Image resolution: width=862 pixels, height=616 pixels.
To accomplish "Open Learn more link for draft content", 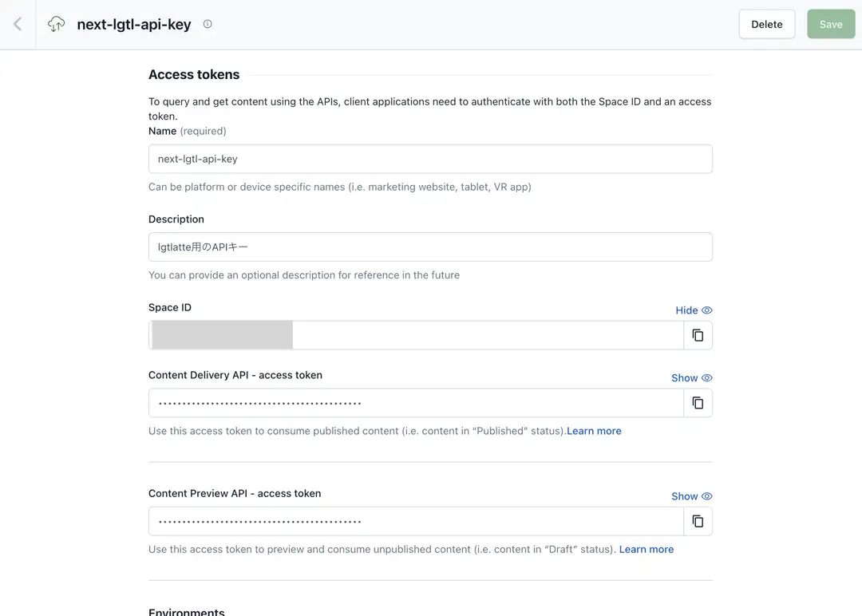I will point(646,549).
